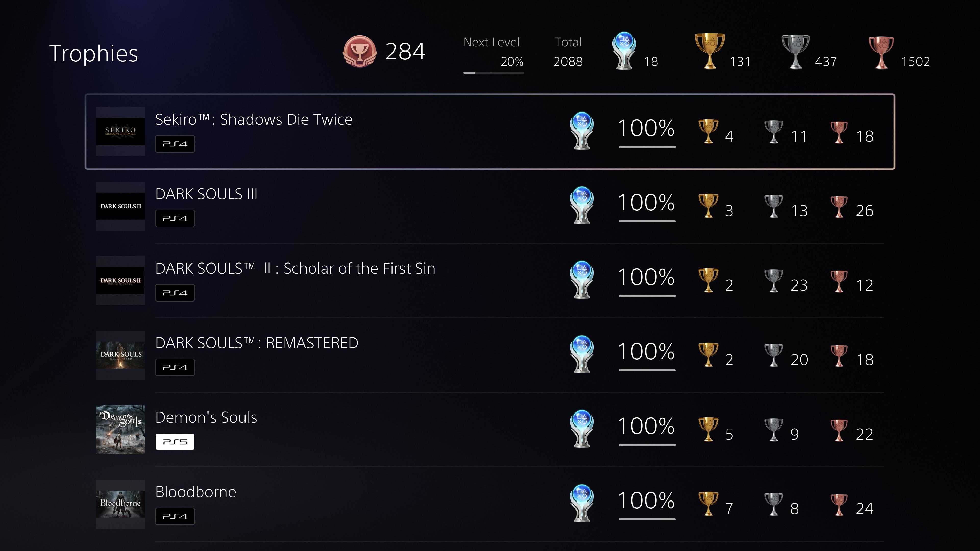The image size is (980, 551).
Task: Click the PS4 badge under Sekiro
Action: [x=175, y=144]
